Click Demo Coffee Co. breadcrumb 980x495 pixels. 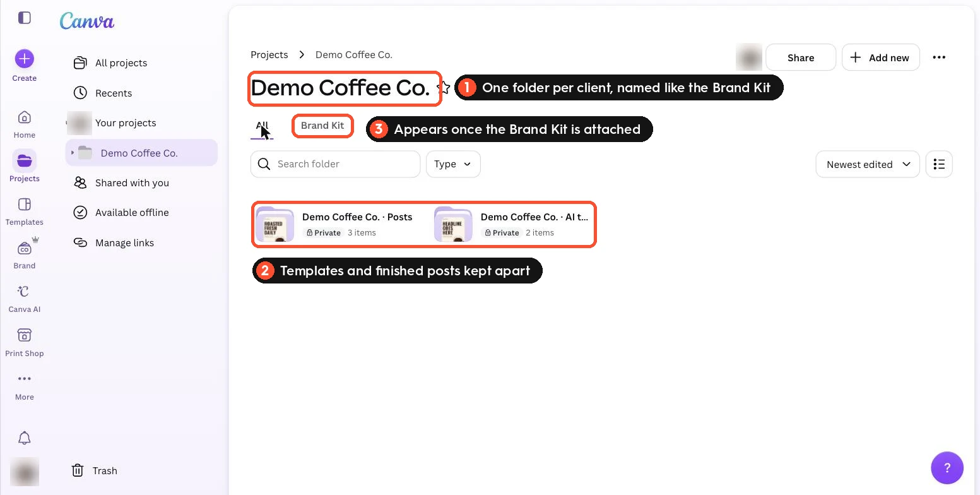click(x=354, y=55)
